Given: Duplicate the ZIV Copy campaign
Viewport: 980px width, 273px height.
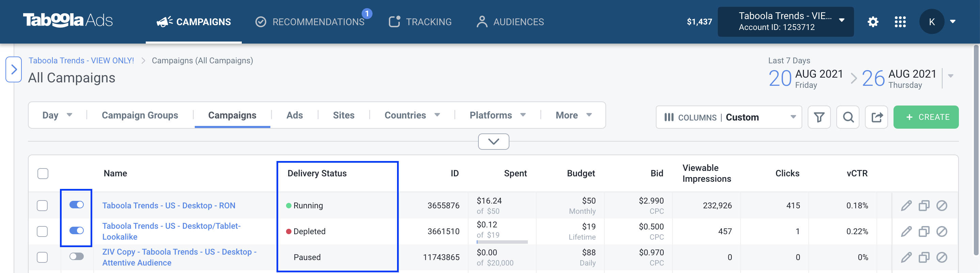Looking at the screenshot, I should click(924, 257).
